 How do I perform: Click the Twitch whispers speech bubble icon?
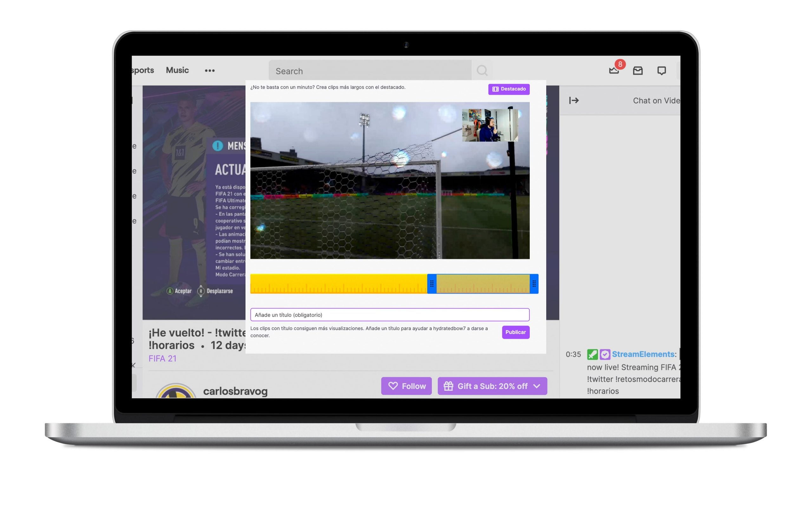pos(661,71)
